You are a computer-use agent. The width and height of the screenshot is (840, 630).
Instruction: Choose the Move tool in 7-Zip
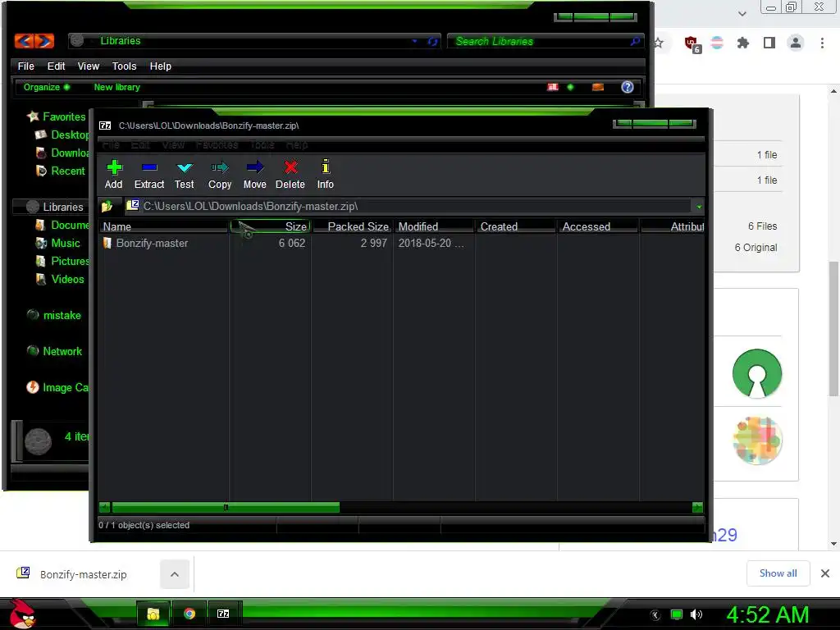pos(254,175)
